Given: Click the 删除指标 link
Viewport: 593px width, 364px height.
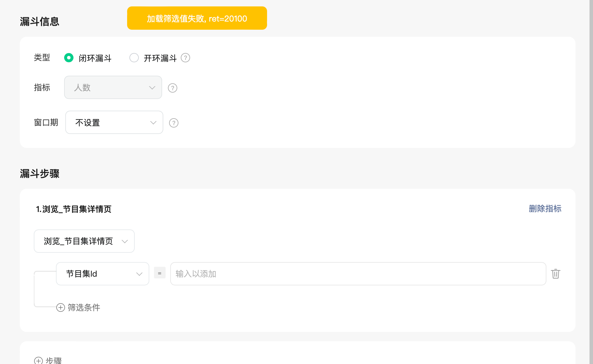Looking at the screenshot, I should pos(545,209).
